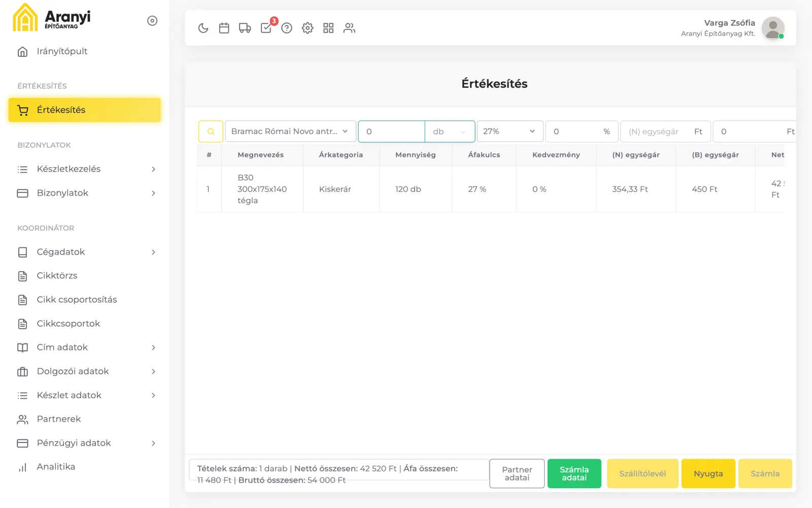This screenshot has width=812, height=508.
Task: Open the db unit dropdown
Action: 450,132
